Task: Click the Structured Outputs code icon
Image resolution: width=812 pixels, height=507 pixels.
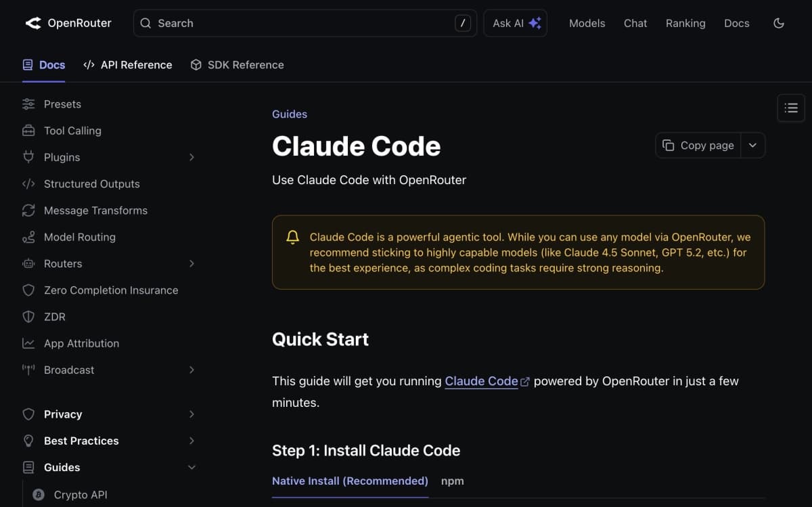Action: click(28, 183)
